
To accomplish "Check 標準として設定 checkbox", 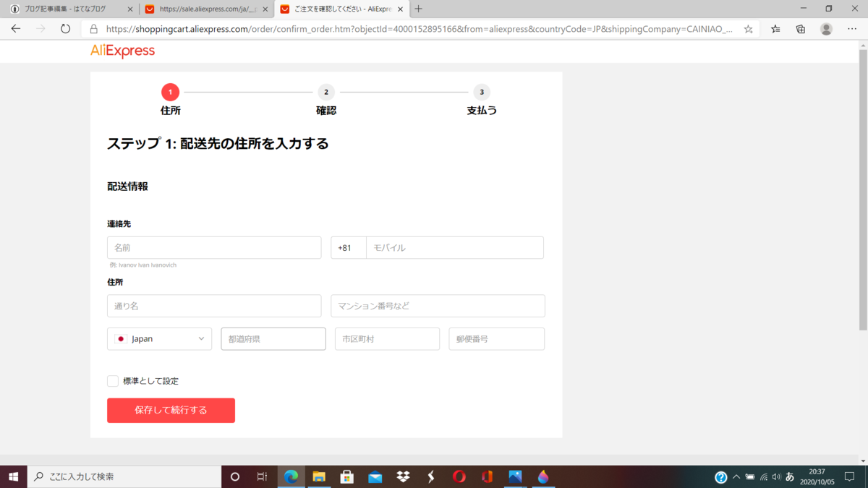I will (x=113, y=381).
